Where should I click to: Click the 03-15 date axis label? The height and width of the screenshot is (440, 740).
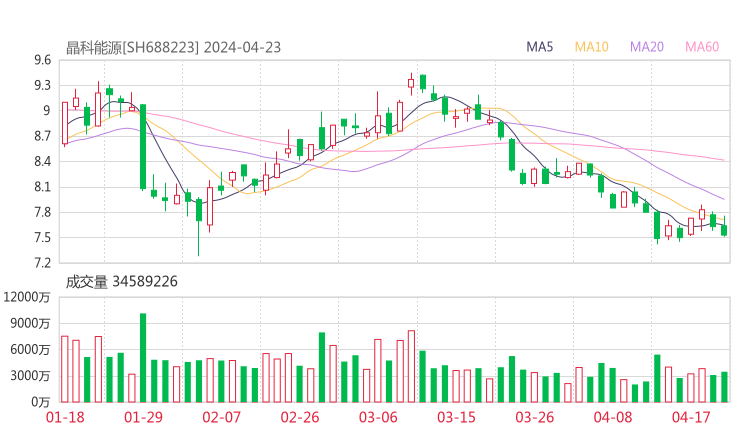(456, 417)
